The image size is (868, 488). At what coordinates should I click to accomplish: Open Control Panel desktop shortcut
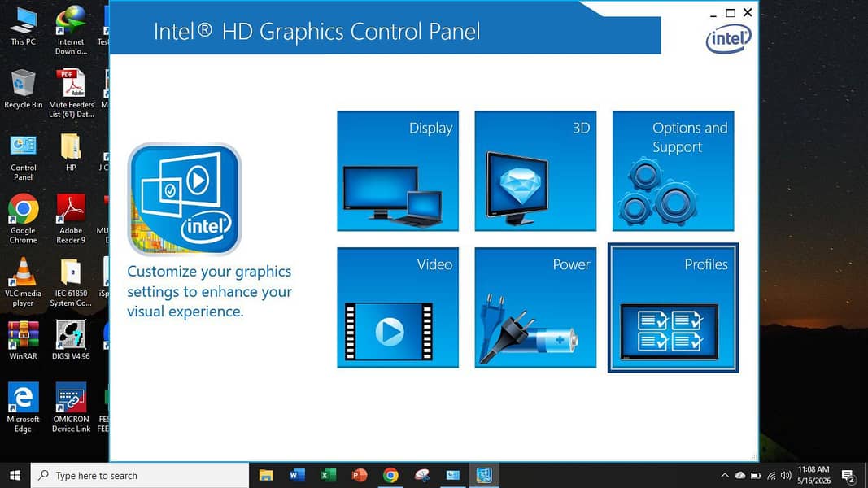tap(24, 157)
